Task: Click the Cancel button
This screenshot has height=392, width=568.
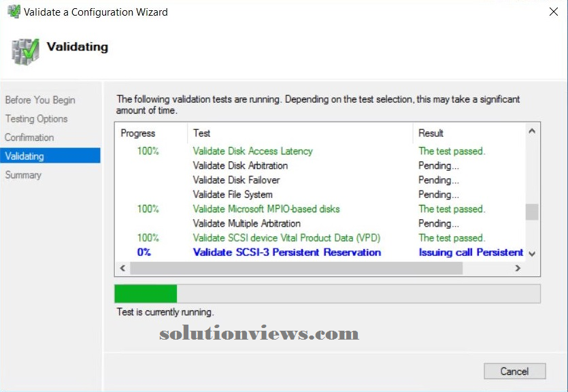Action: pyautogui.click(x=514, y=371)
